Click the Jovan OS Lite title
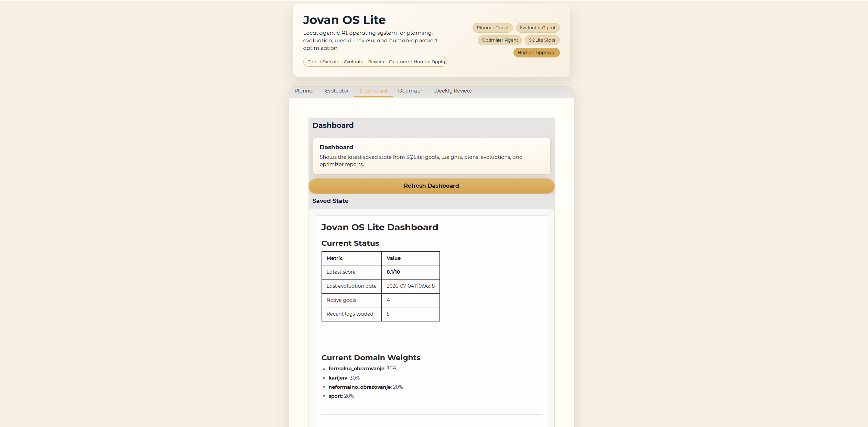The height and width of the screenshot is (427, 868). [x=344, y=20]
